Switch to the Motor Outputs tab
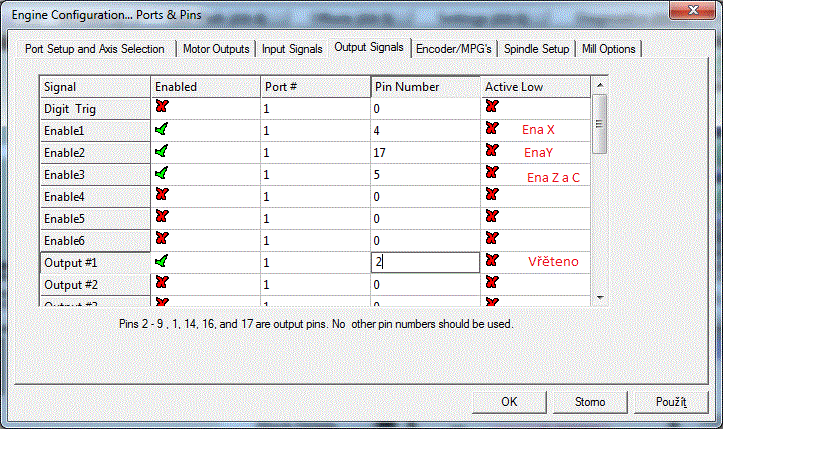The image size is (816, 460). (x=217, y=49)
